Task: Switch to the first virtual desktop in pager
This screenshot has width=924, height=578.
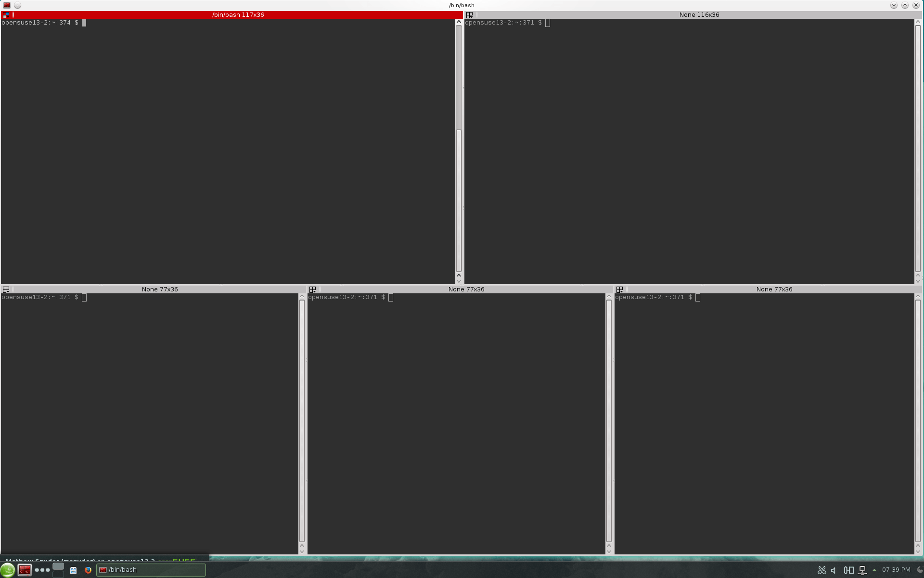Action: point(58,566)
